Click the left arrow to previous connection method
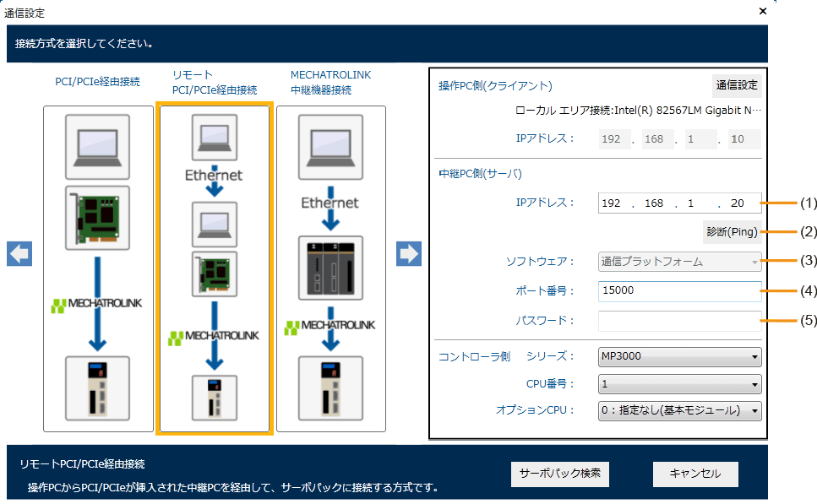 19,254
